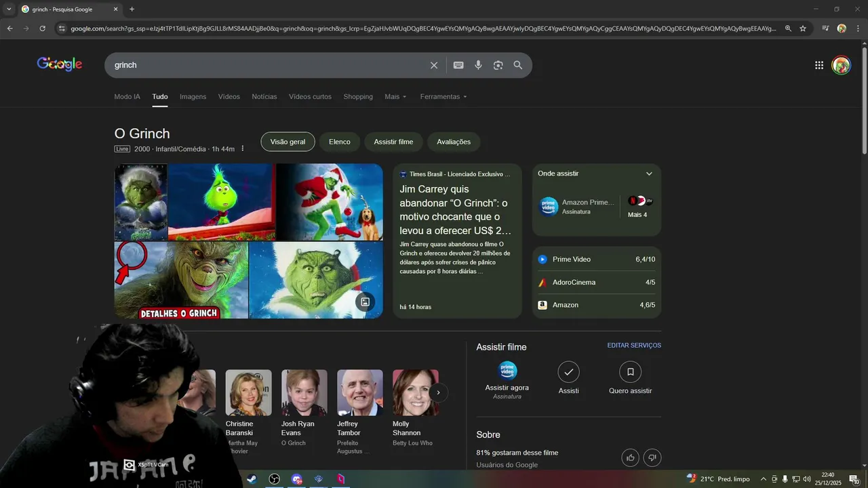Open the Chrome zoom indicator icon

click(788, 28)
